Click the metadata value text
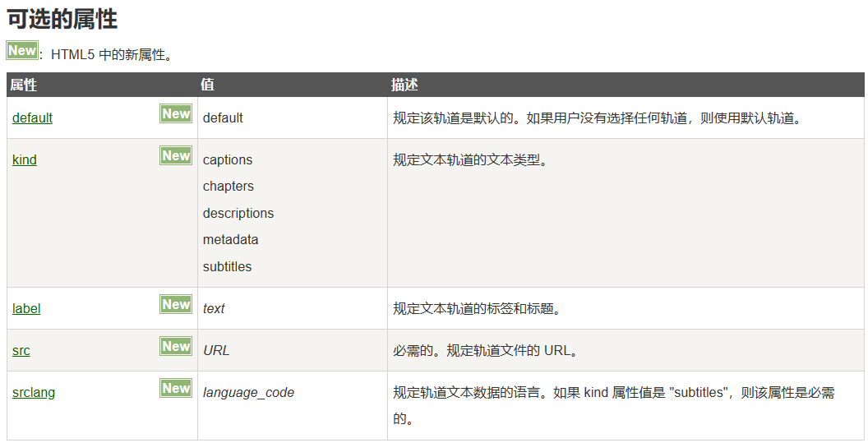This screenshot has height=443, width=868. [231, 240]
